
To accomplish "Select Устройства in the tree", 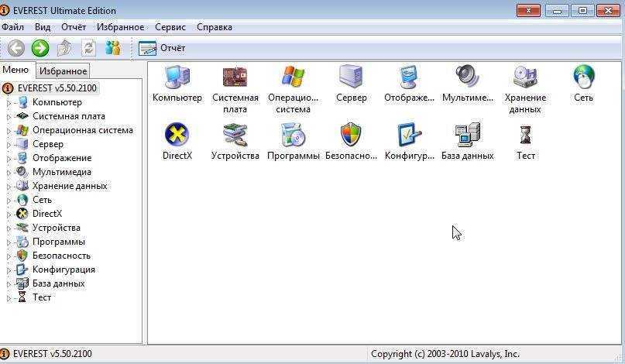I will click(x=57, y=228).
